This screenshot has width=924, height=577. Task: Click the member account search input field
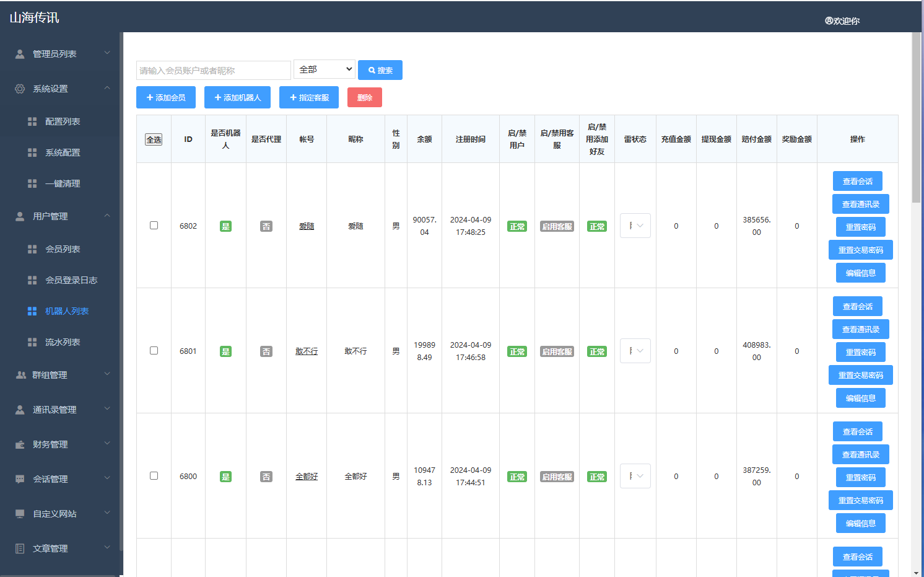[x=214, y=70]
